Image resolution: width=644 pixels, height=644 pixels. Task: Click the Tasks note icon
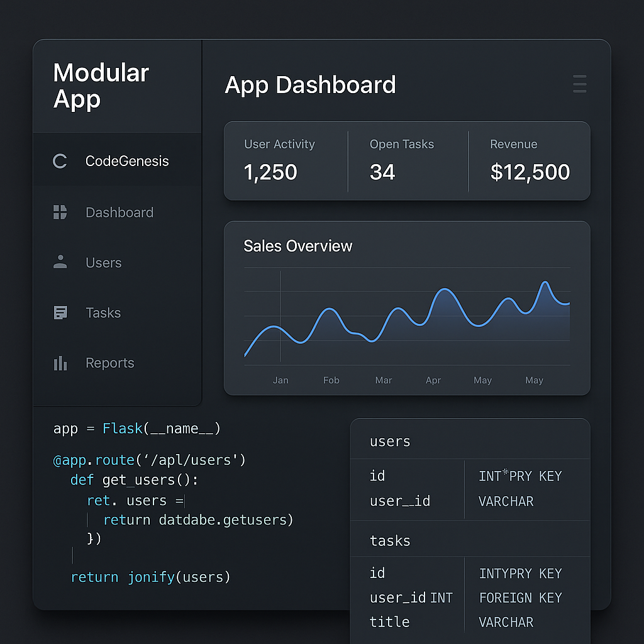tap(60, 313)
